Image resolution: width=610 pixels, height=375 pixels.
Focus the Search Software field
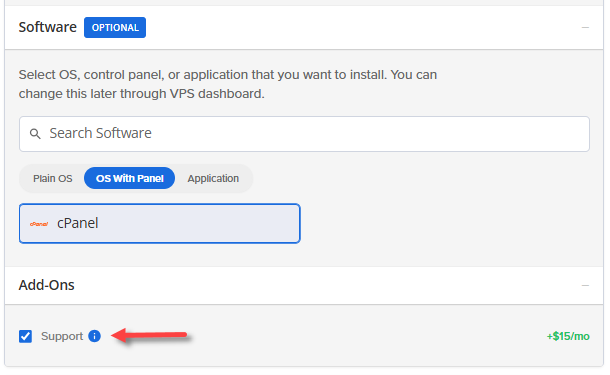click(304, 134)
